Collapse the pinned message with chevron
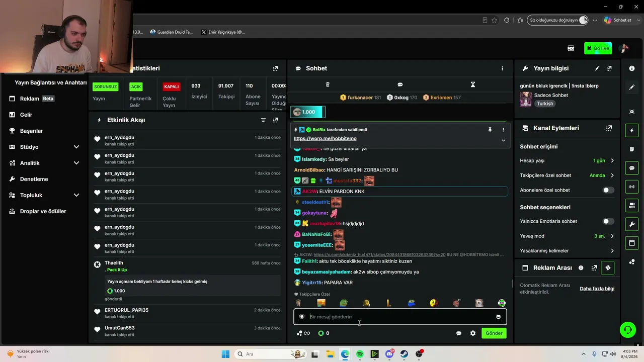Image resolution: width=644 pixels, height=362 pixels. coord(503,140)
